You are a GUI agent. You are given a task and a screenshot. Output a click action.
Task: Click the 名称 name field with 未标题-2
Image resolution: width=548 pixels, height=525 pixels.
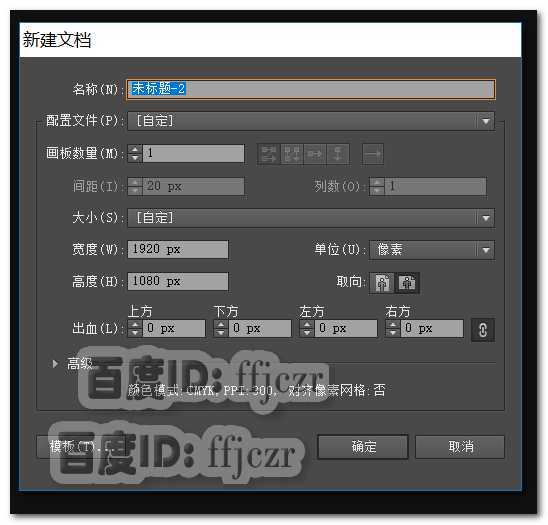pyautogui.click(x=311, y=89)
